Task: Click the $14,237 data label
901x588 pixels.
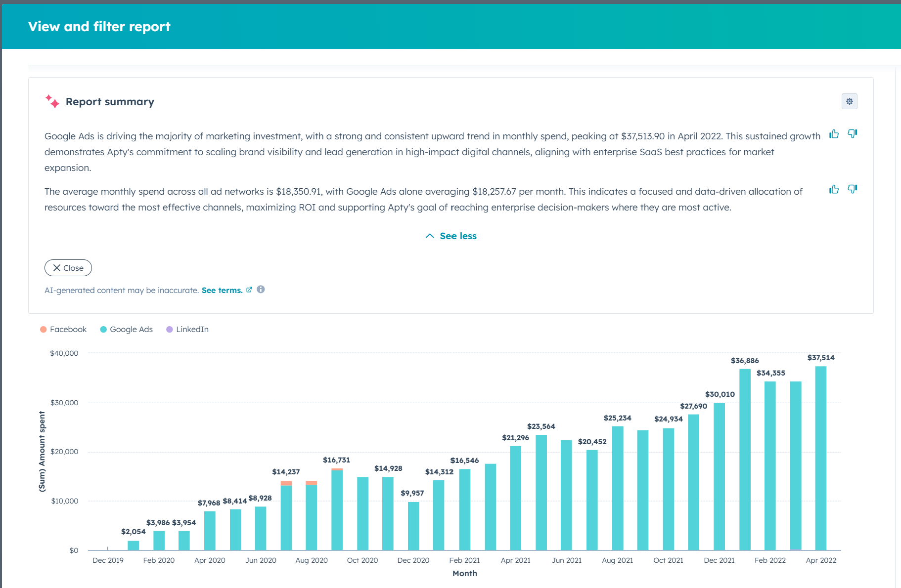Action: tap(286, 472)
